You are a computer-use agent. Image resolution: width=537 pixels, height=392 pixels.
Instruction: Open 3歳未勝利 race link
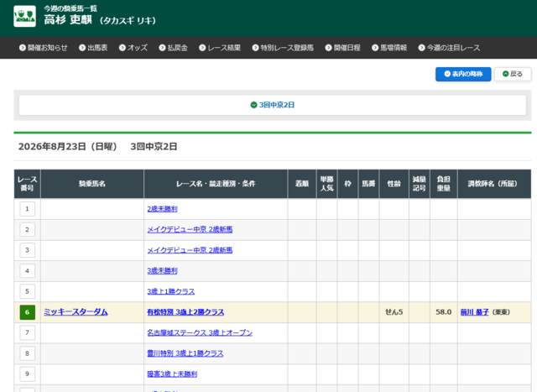[162, 270]
